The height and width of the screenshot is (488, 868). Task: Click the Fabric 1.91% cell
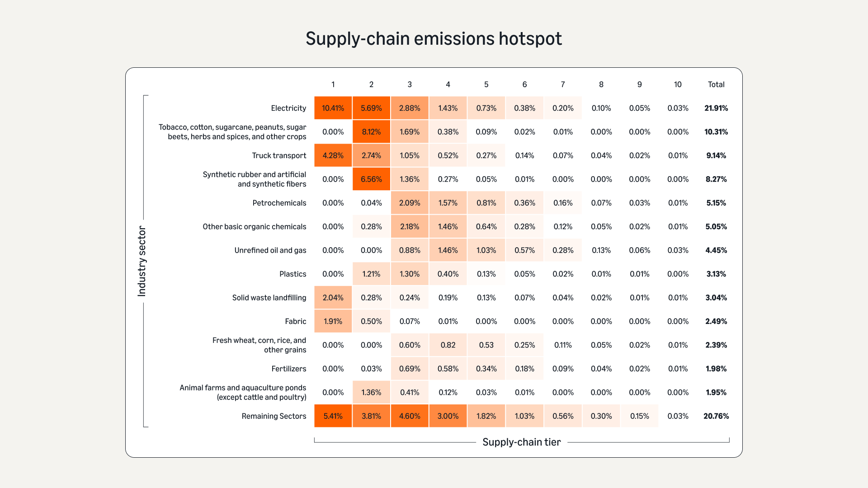[x=333, y=321]
